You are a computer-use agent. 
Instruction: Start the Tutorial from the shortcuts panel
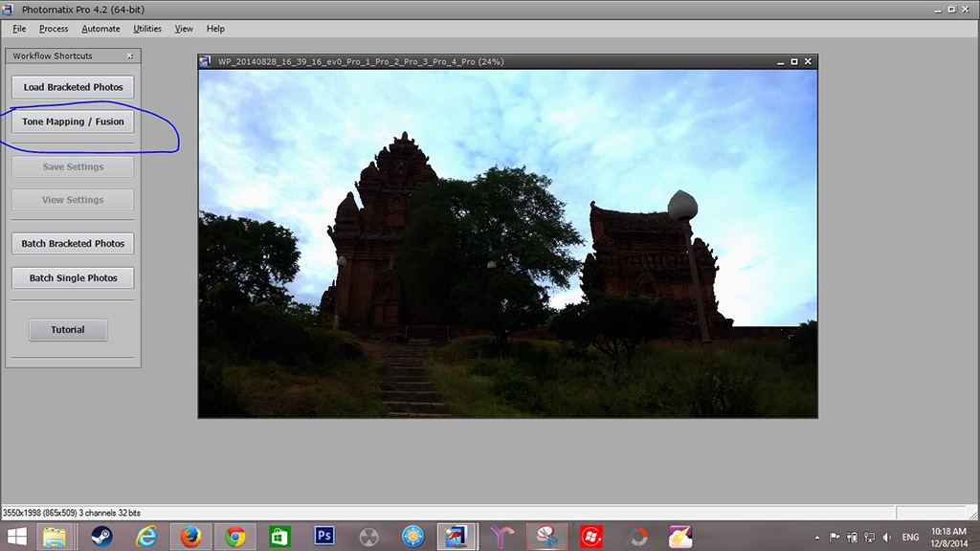pos(68,330)
